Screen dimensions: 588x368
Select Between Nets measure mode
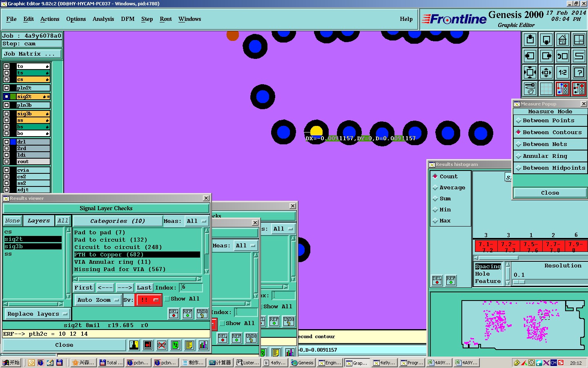click(x=550, y=144)
